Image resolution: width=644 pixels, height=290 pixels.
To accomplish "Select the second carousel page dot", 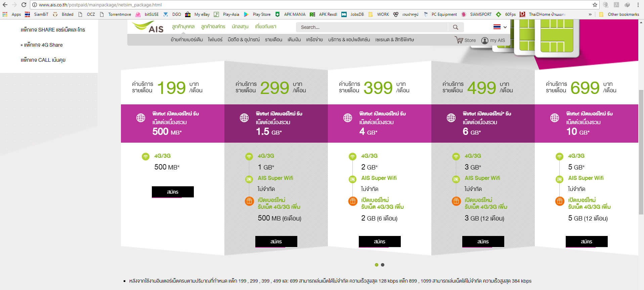I will point(383,265).
